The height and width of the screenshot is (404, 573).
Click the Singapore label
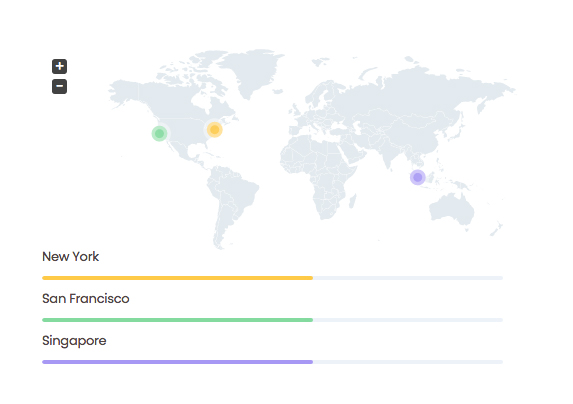74,341
